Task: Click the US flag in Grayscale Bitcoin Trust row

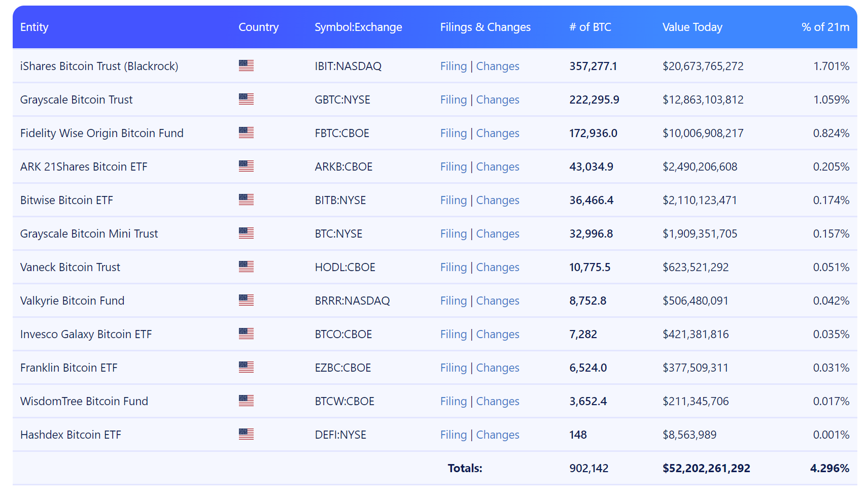Action: click(246, 99)
